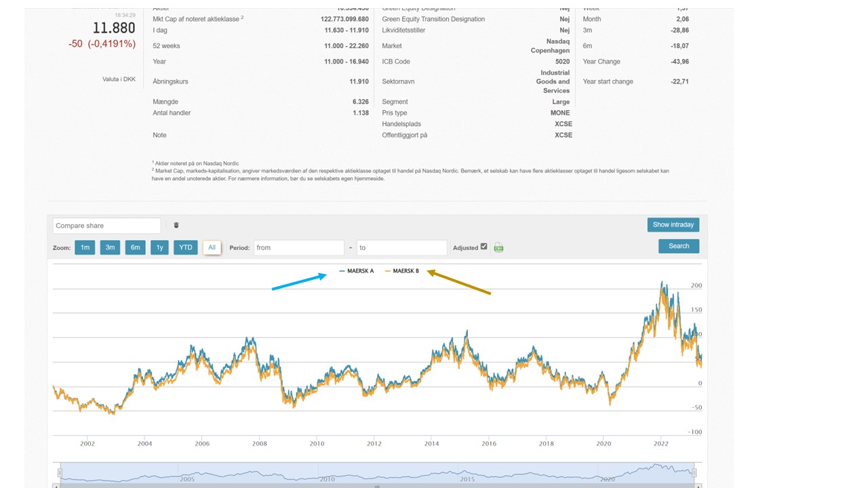
Task: Click the Handelsplads label
Action: 401,124
